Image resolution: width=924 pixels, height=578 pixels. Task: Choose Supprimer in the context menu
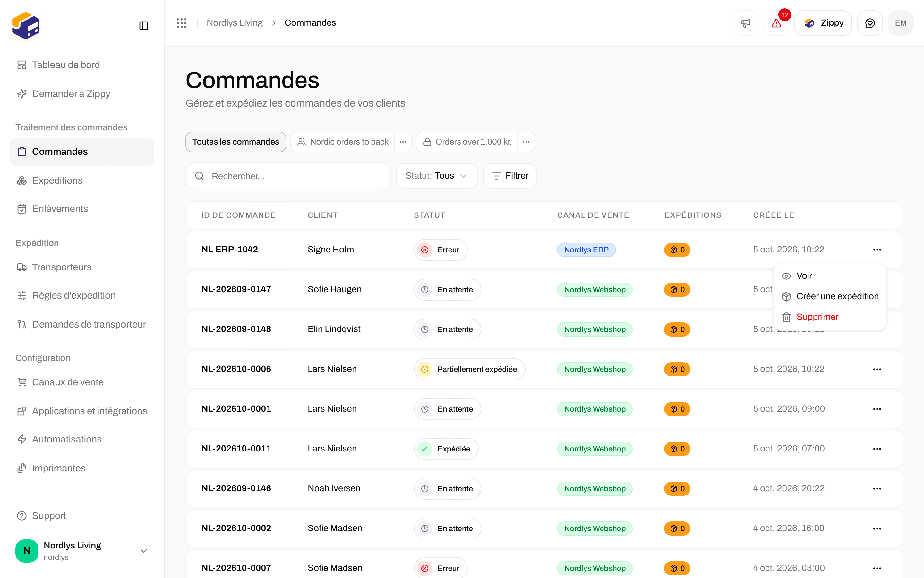(830, 317)
